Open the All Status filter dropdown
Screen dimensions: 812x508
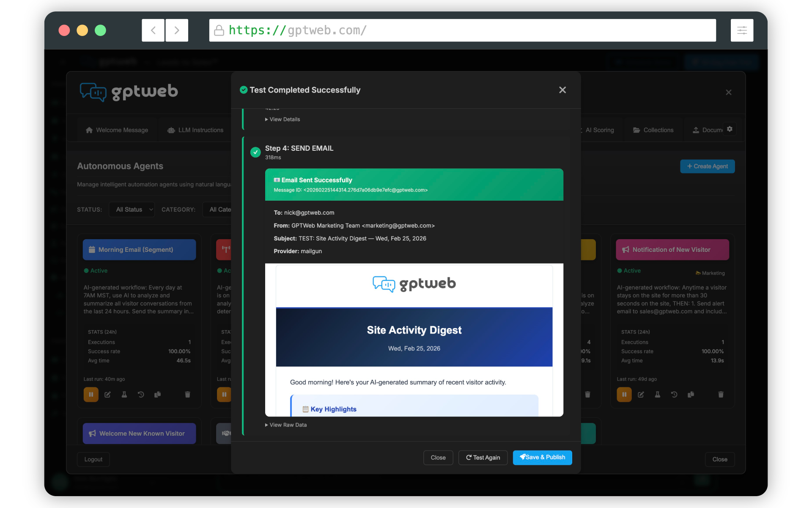132,210
